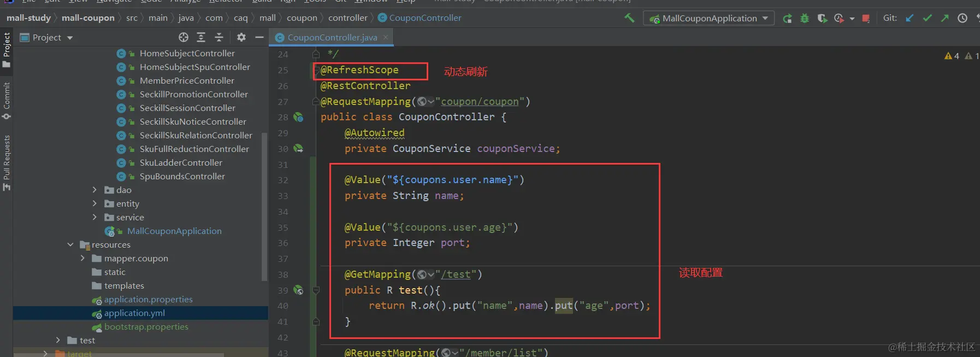
Task: Run with coverage using the shield icon
Action: [822, 18]
